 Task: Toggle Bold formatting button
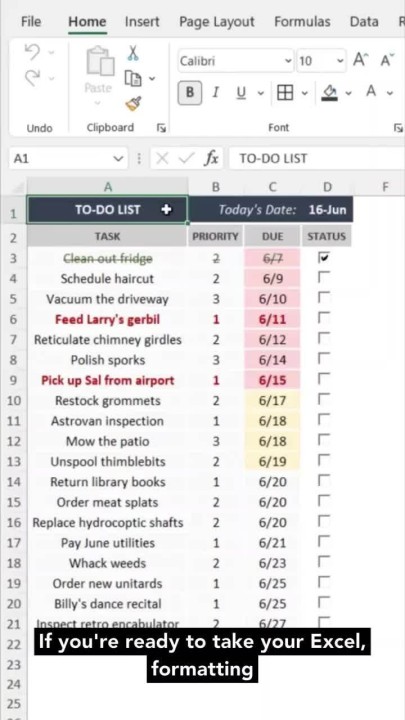tap(190, 93)
